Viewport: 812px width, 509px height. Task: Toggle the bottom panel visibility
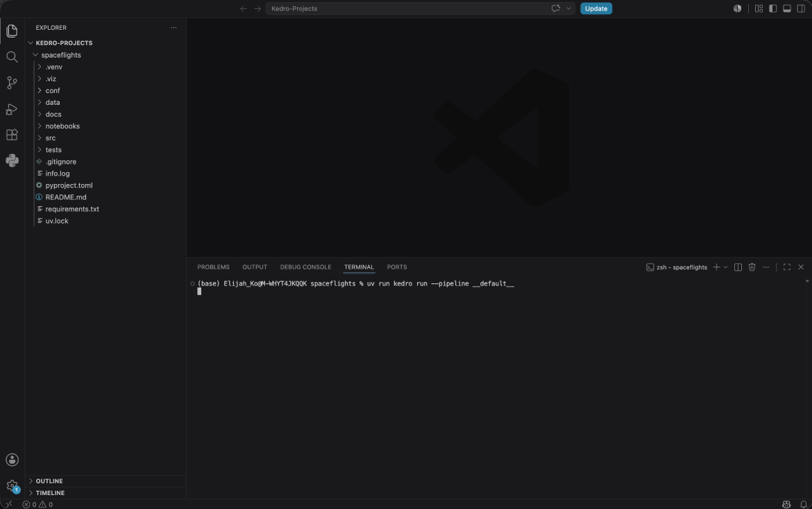point(786,8)
